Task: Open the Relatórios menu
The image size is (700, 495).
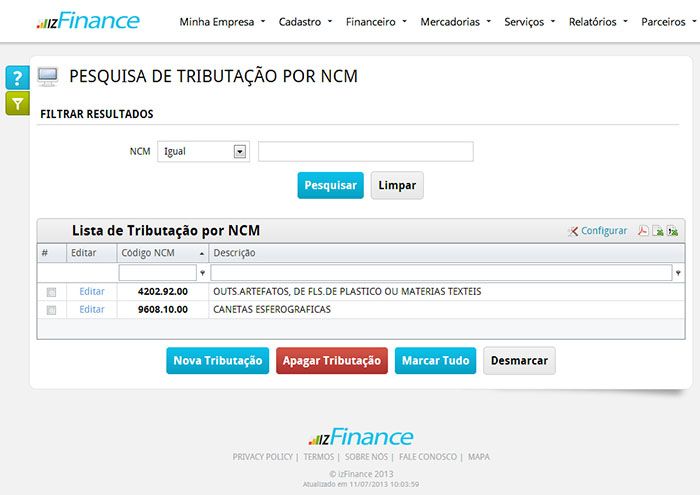Action: pos(598,21)
